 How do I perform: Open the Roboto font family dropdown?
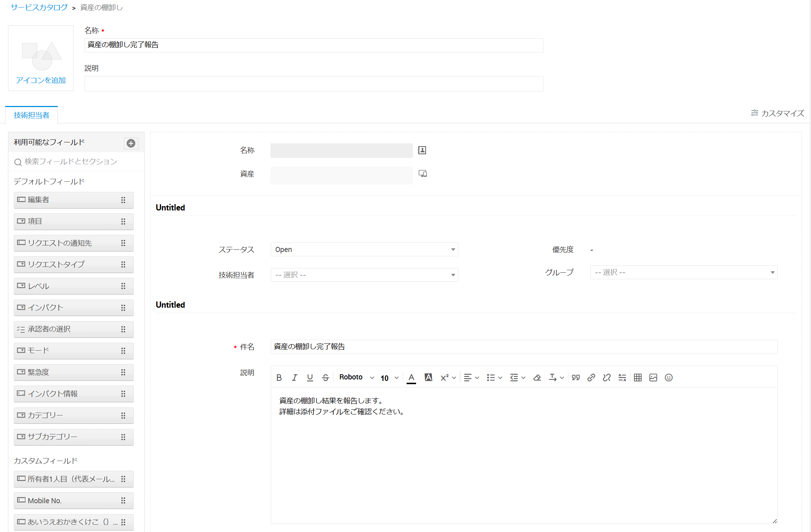[x=356, y=377]
